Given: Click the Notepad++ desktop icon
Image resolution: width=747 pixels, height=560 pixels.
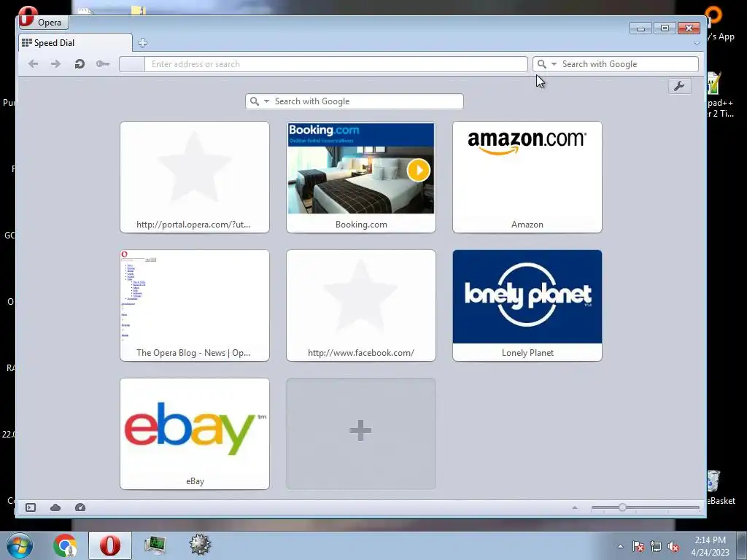Looking at the screenshot, I should pyautogui.click(x=715, y=83).
